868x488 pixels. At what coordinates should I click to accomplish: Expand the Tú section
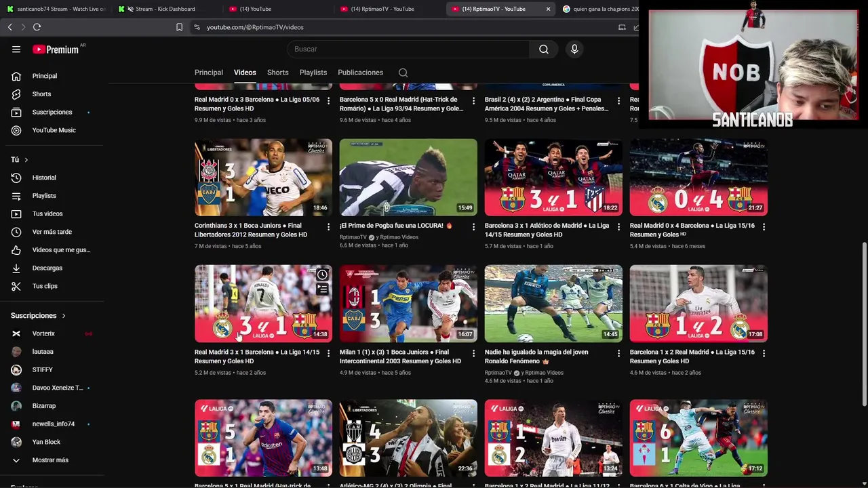(20, 159)
